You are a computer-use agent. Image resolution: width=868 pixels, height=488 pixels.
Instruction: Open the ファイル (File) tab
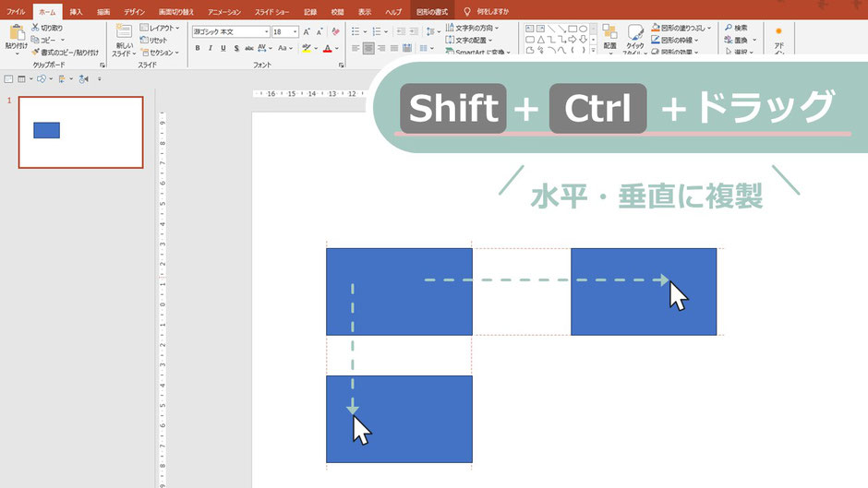click(x=16, y=12)
